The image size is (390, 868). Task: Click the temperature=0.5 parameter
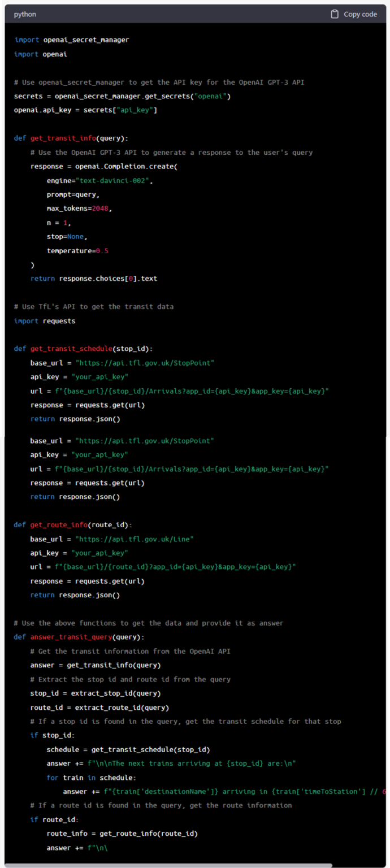point(77,251)
